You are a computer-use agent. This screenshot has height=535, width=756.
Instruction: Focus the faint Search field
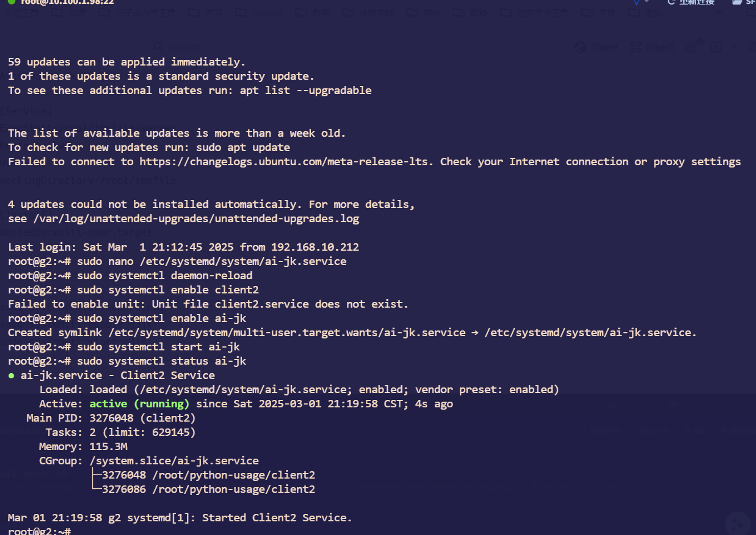coord(184,47)
